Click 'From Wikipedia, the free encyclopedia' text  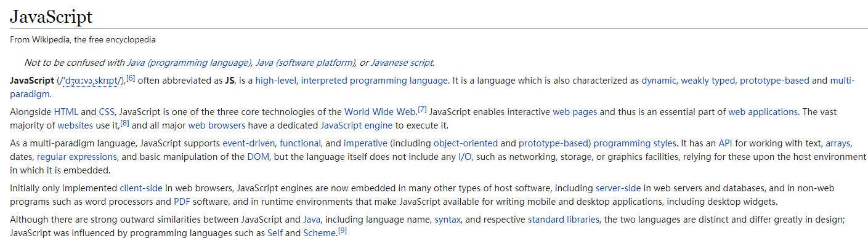coord(83,40)
